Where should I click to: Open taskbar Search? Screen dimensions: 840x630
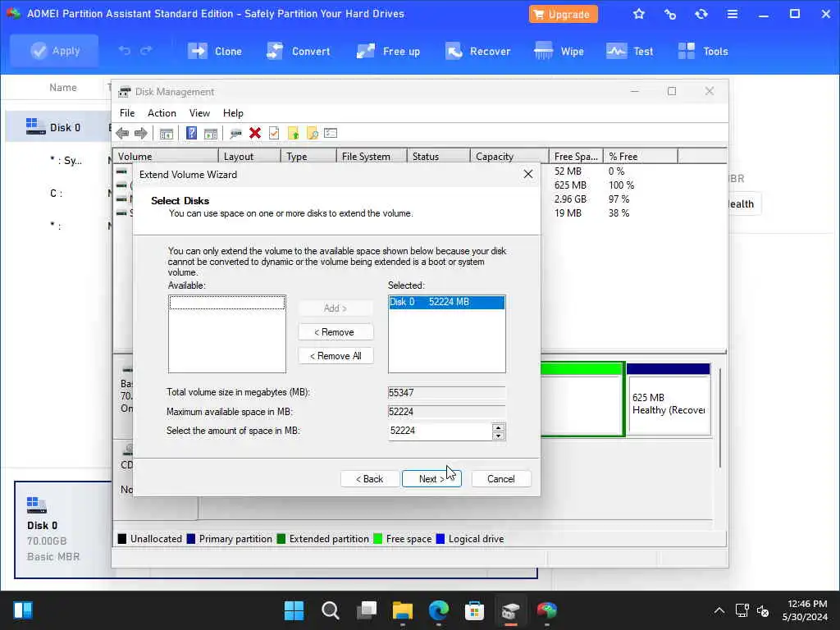pos(330,610)
